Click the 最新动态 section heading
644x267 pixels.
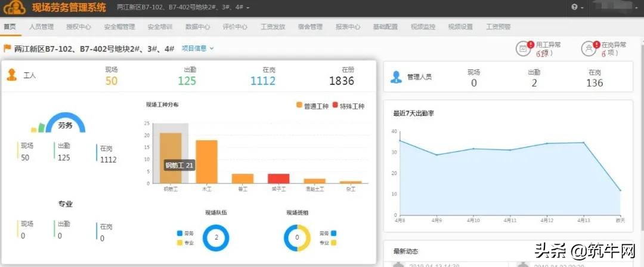(406, 251)
